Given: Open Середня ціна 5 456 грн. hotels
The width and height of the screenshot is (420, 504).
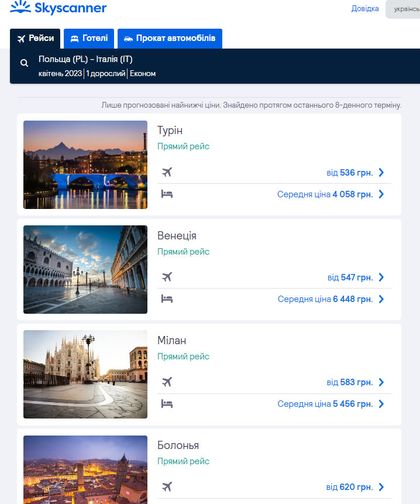Looking at the screenshot, I should point(325,404).
